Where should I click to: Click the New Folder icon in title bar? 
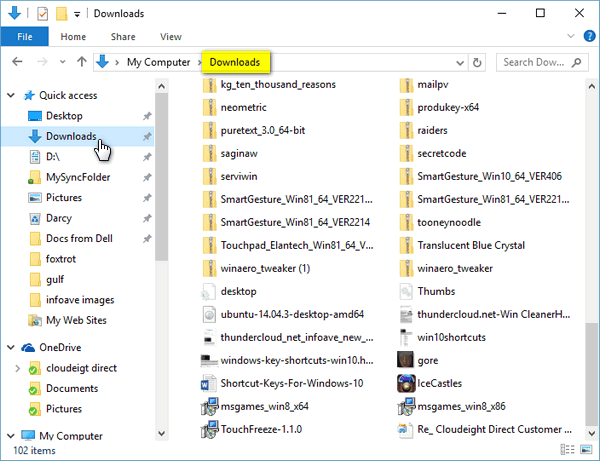pos(62,14)
